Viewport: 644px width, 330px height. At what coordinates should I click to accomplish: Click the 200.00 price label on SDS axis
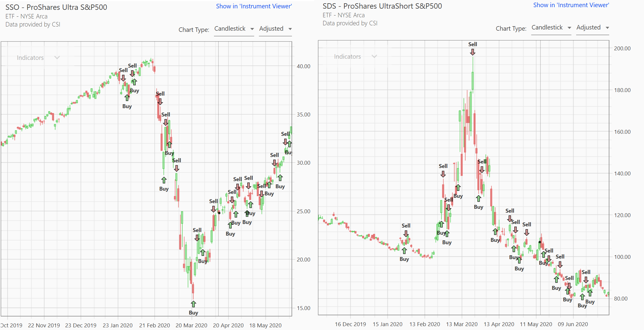(622, 48)
